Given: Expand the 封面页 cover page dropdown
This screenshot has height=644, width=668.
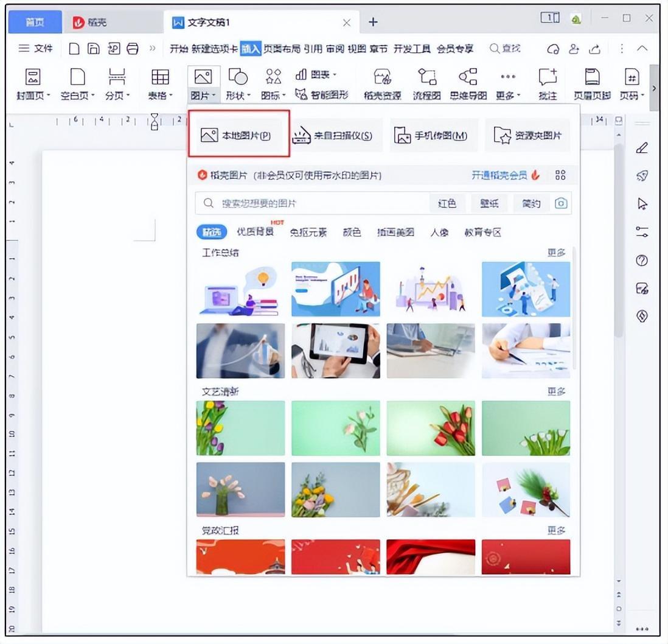Looking at the screenshot, I should pos(33,96).
